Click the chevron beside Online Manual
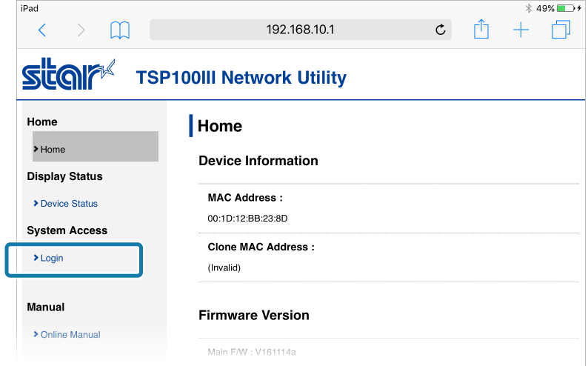Image resolution: width=588 pixels, height=366 pixels. (36, 334)
